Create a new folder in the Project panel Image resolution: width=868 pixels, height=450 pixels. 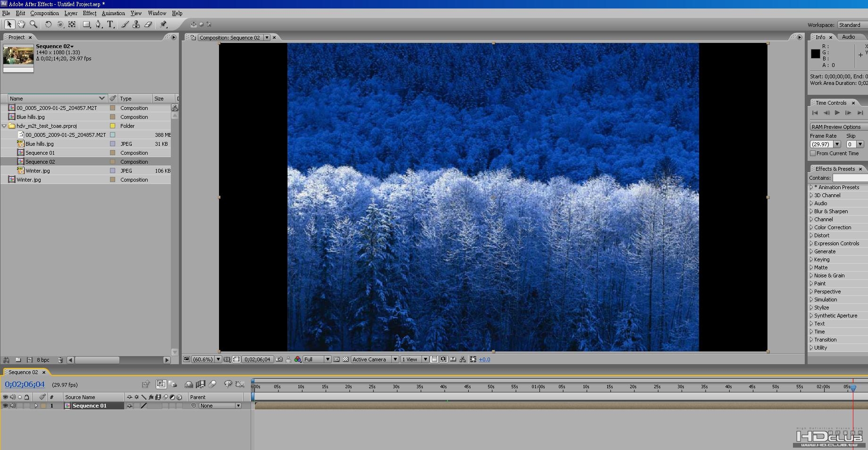[x=18, y=360]
